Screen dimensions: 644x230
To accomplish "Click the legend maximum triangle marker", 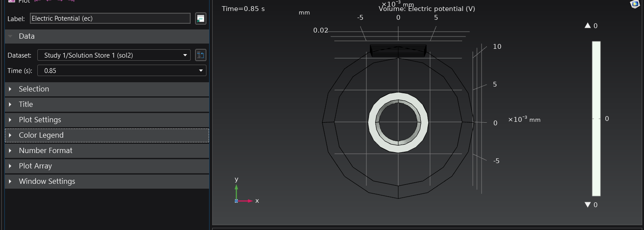I will pyautogui.click(x=588, y=26).
